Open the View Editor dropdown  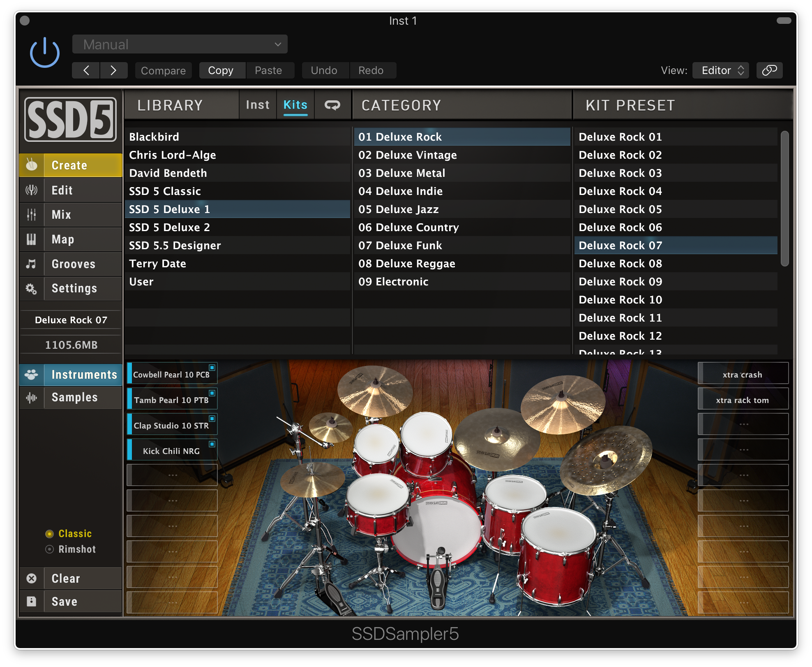tap(721, 70)
